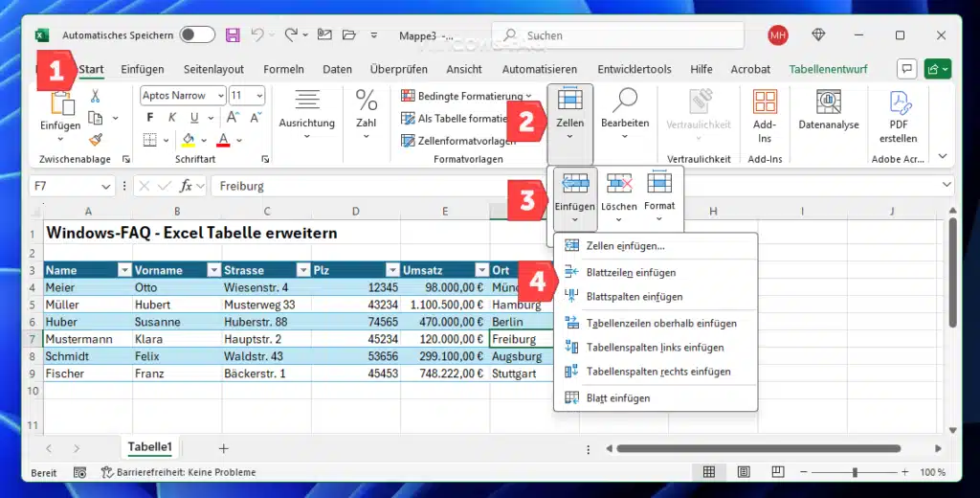The width and height of the screenshot is (980, 498).
Task: Click the Copy icon in Zwischenablage
Action: click(95, 118)
